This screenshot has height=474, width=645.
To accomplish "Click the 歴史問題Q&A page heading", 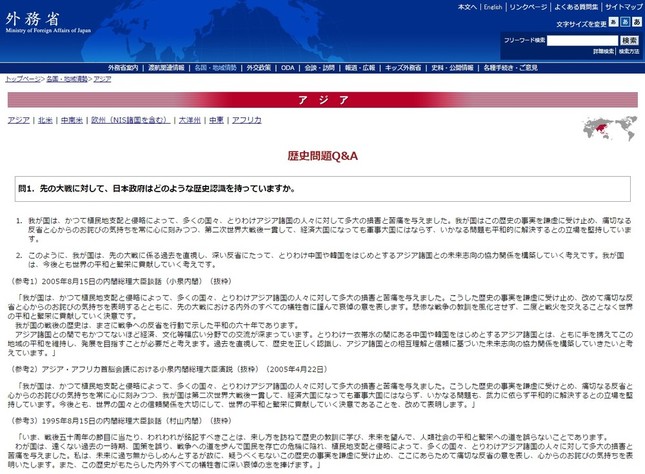I will 322,156.
